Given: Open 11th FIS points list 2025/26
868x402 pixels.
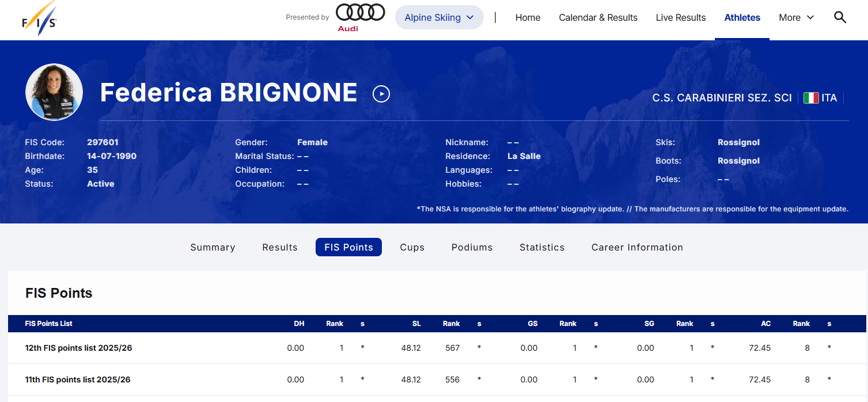Looking at the screenshot, I should click(x=78, y=380).
